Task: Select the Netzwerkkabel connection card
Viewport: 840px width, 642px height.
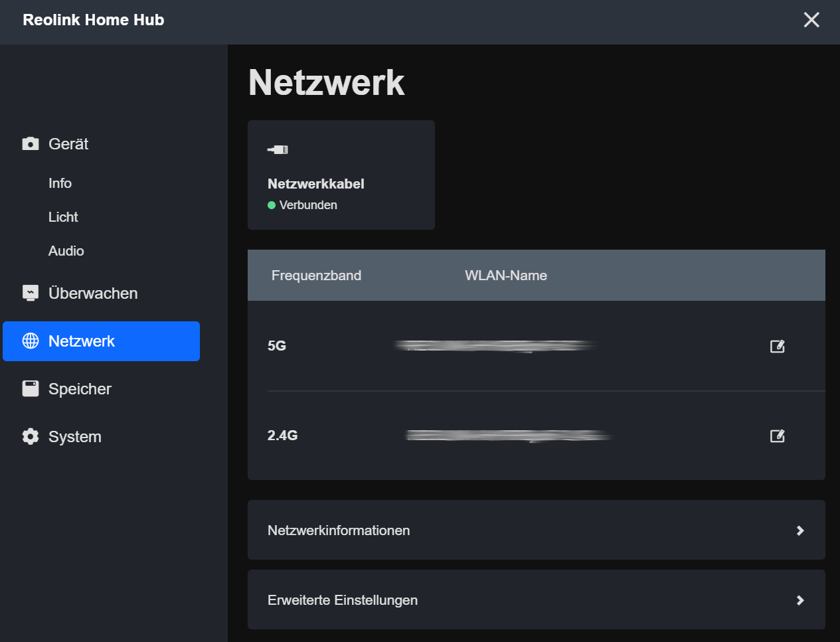Action: tap(341, 175)
